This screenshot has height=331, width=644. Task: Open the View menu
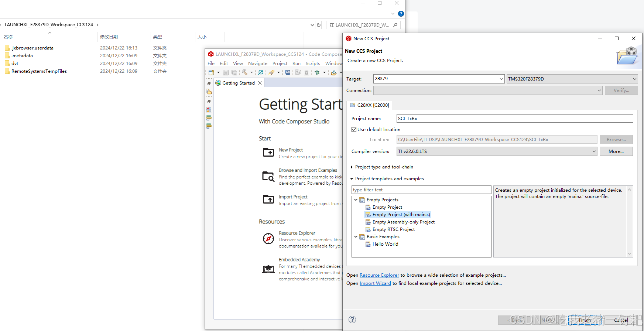pyautogui.click(x=238, y=63)
